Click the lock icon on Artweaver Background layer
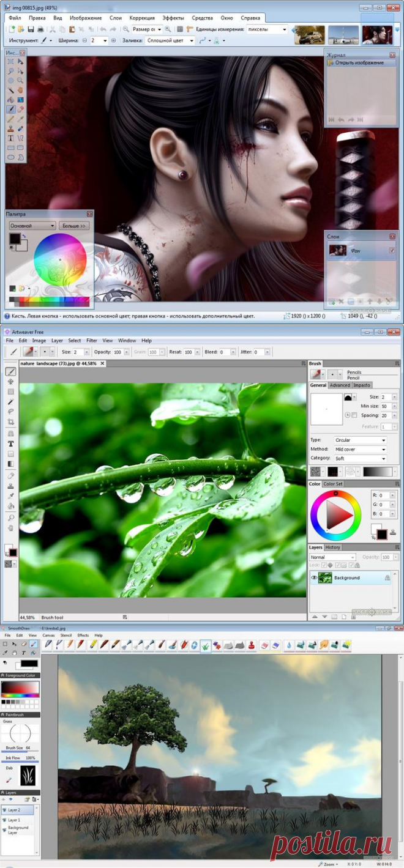The height and width of the screenshot is (868, 404). point(387,577)
